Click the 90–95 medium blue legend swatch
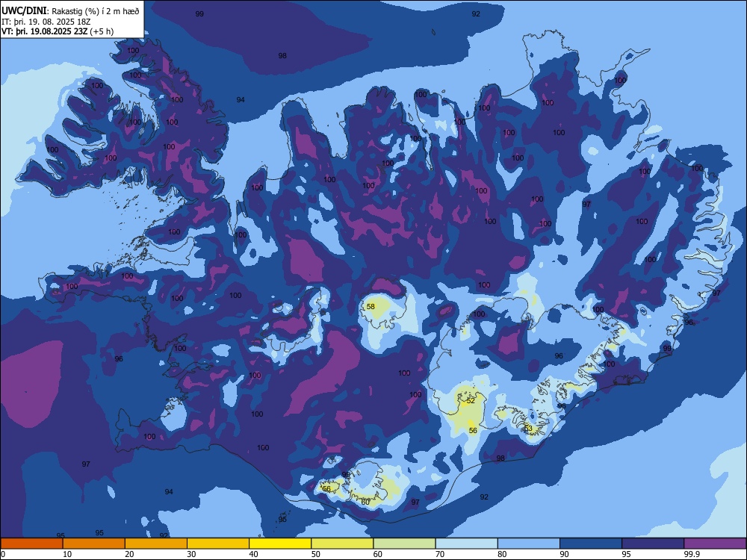 pyautogui.click(x=591, y=544)
